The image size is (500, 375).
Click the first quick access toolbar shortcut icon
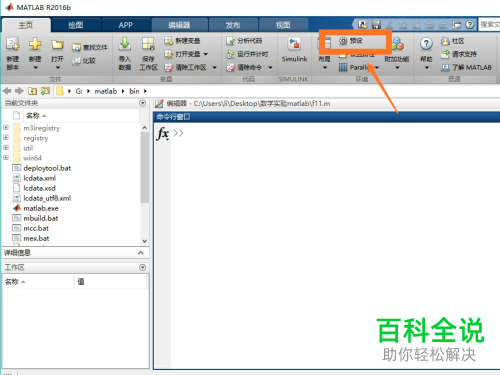tap(363, 24)
